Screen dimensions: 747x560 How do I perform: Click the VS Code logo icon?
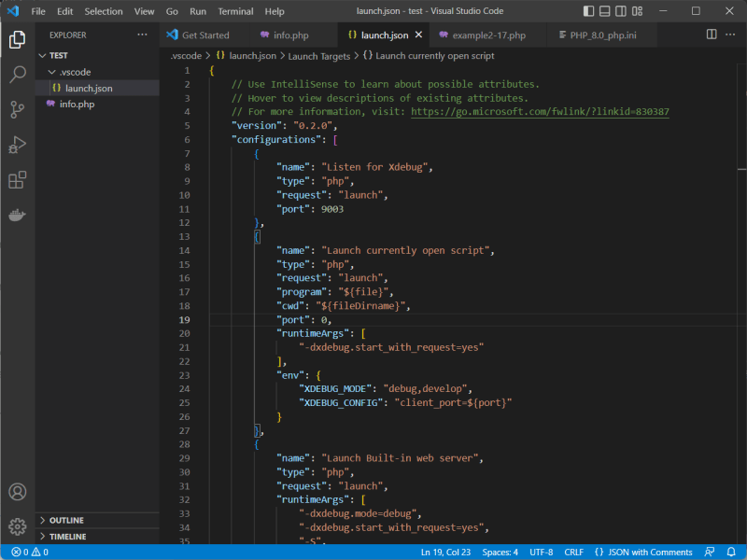click(13, 11)
